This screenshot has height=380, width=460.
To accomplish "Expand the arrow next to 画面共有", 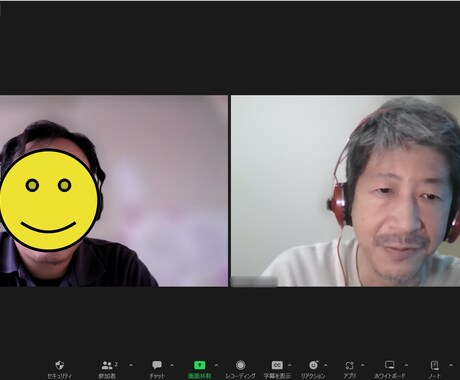I will pyautogui.click(x=216, y=365).
